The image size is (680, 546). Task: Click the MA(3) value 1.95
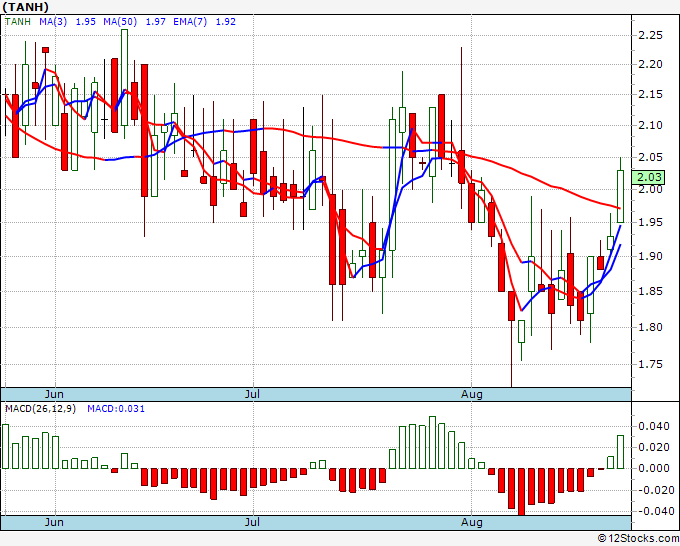pyautogui.click(x=85, y=22)
